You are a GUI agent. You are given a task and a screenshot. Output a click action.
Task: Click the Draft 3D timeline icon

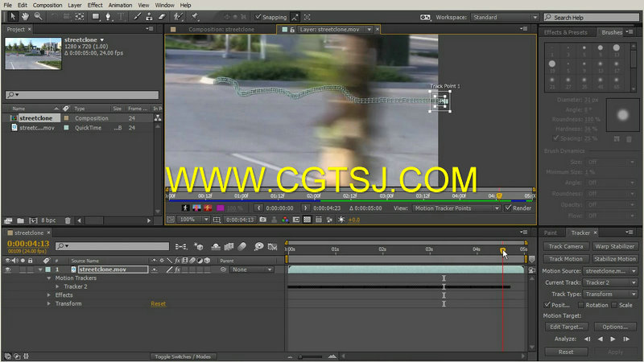tap(199, 246)
